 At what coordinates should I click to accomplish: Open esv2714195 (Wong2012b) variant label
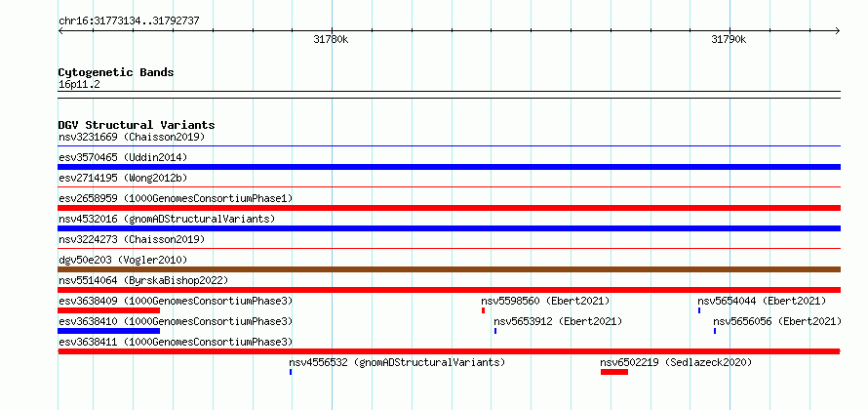click(x=123, y=178)
